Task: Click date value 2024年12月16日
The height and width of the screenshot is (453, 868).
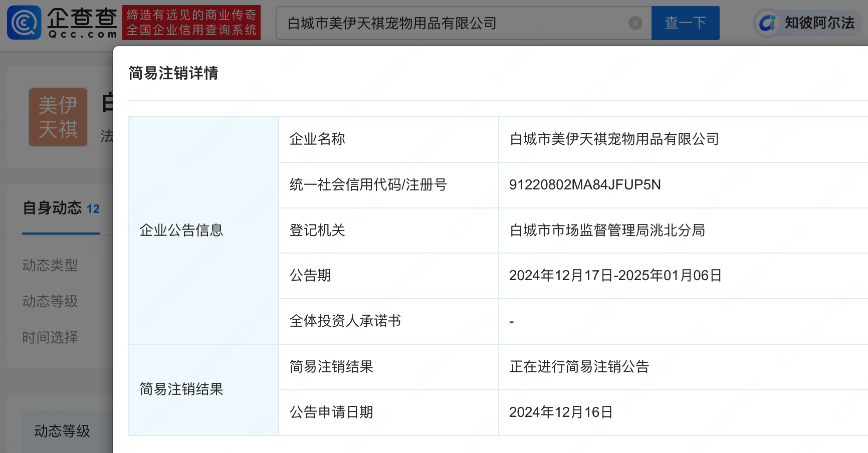Action: pos(561,412)
